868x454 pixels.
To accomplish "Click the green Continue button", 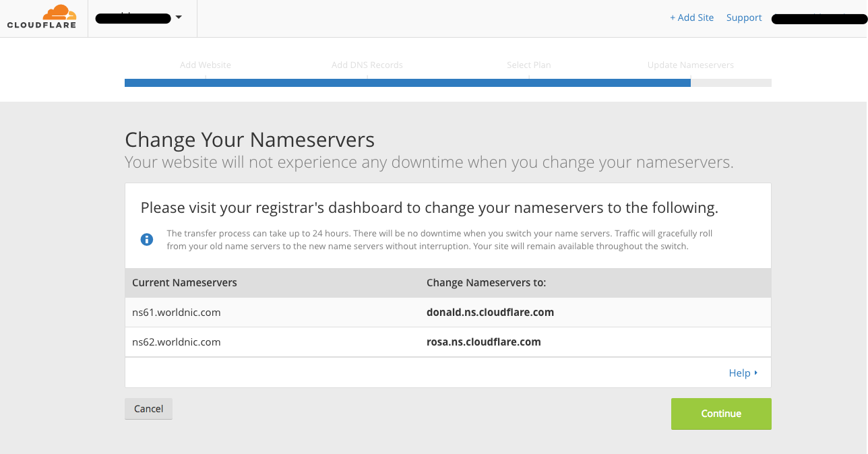I will coord(721,414).
